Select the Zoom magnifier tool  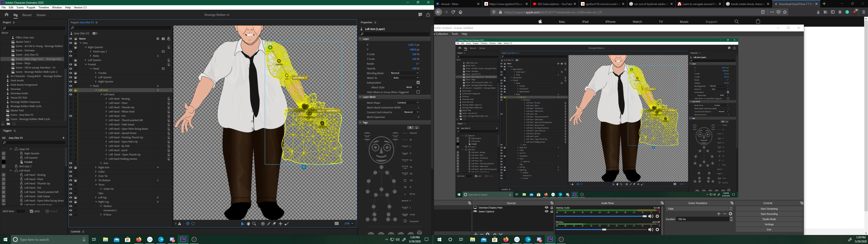click(254, 223)
